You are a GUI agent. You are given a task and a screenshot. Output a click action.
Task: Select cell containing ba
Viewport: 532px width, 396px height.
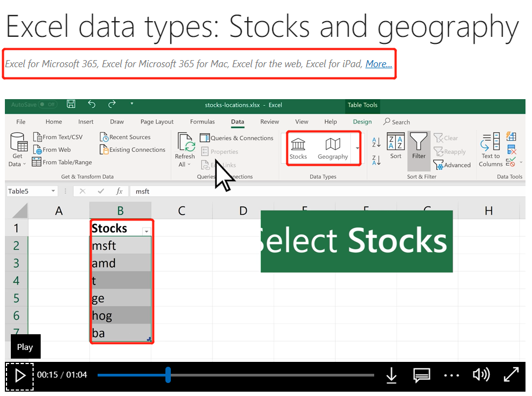120,333
